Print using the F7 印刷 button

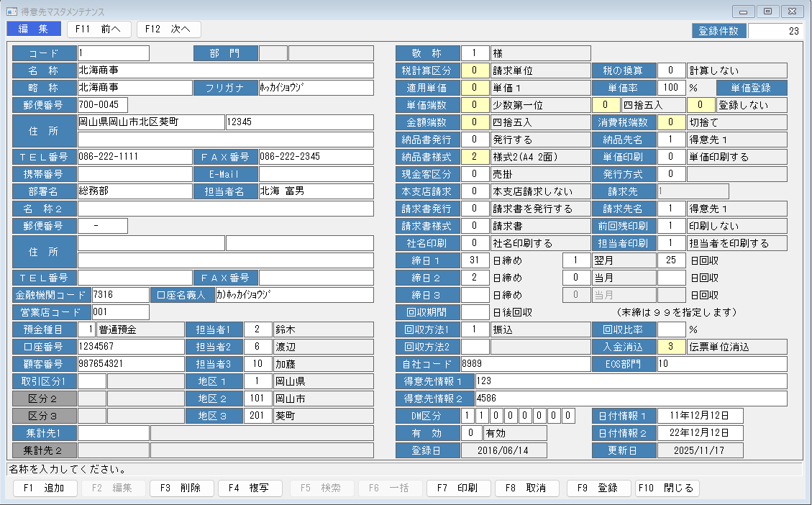[x=457, y=488]
